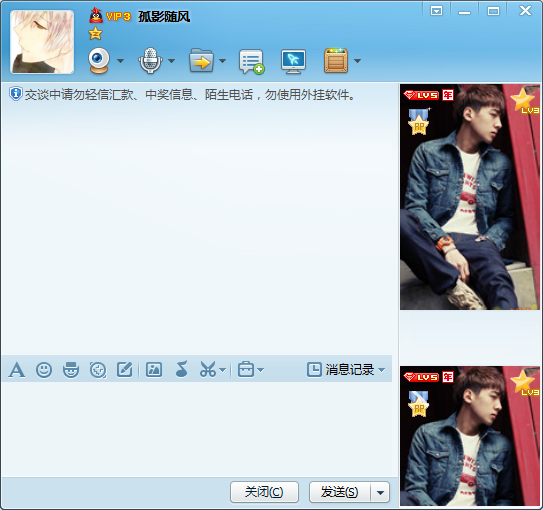The image size is (543, 510).
Task: Expand the 消息记录 dropdown arrow
Action: [382, 370]
